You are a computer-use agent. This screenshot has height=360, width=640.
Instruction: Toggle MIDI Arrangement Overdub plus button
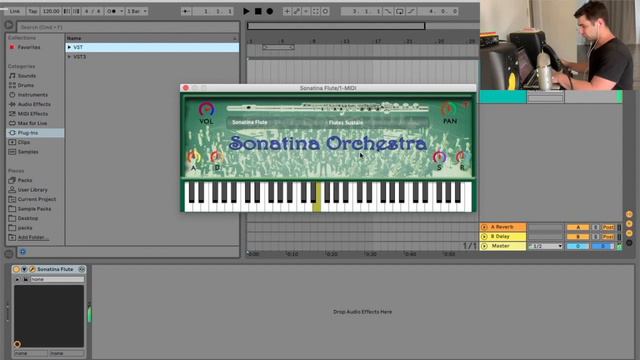click(x=287, y=11)
